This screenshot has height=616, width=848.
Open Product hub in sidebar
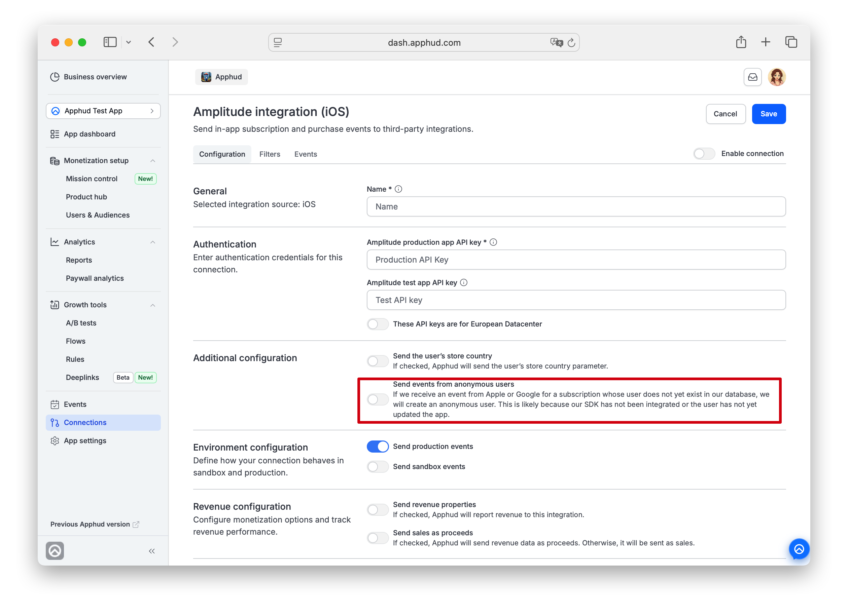click(x=86, y=197)
